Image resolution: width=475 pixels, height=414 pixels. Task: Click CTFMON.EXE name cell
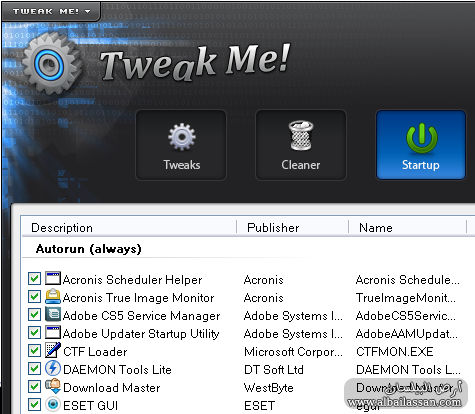coord(395,352)
